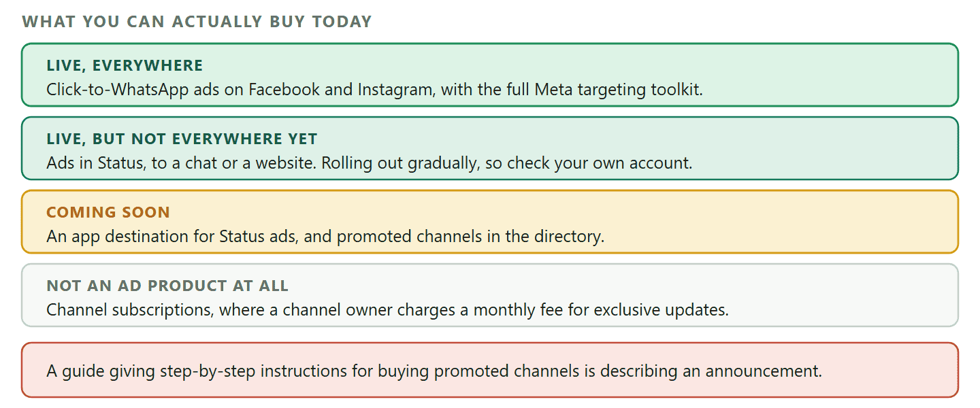Viewport: 980px width, 408px height.
Task: Select the 'Live, But Not Everywhere Yet' card
Action: [490, 148]
